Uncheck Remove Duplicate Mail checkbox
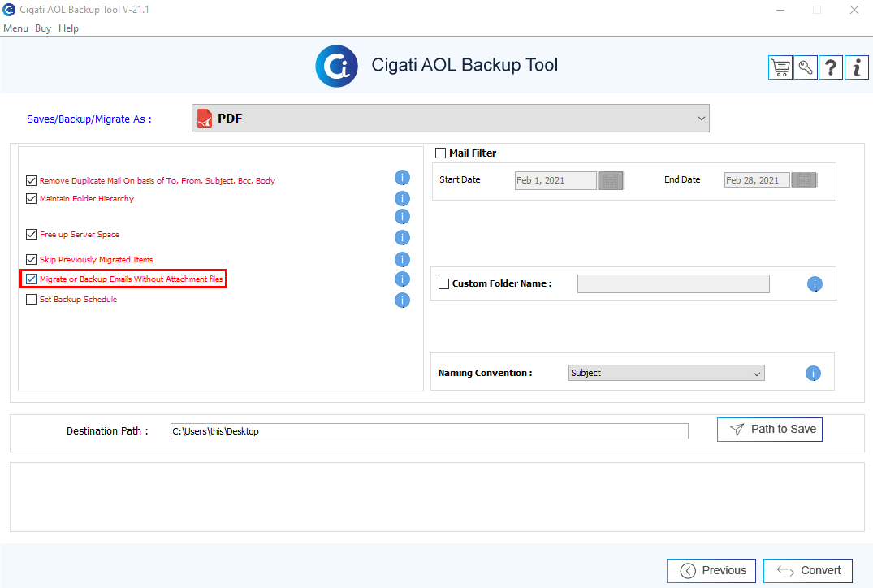 [31, 181]
